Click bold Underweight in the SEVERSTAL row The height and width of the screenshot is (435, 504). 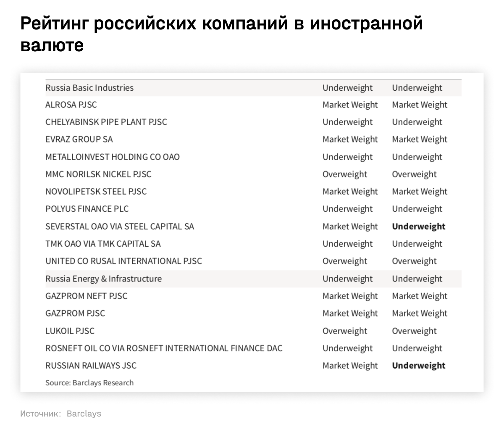point(418,226)
